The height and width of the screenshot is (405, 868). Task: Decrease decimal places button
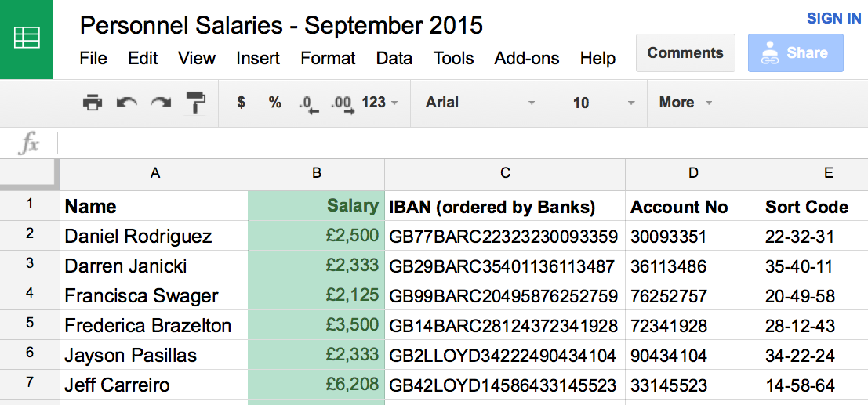pyautogui.click(x=309, y=103)
